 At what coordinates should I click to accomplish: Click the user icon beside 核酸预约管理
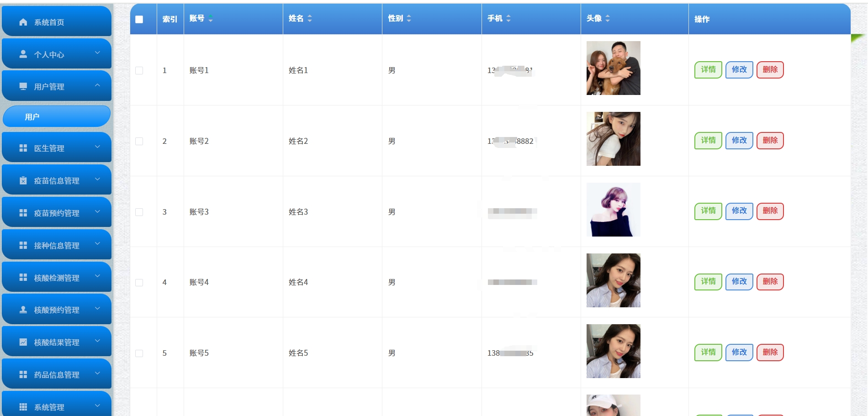tap(23, 310)
